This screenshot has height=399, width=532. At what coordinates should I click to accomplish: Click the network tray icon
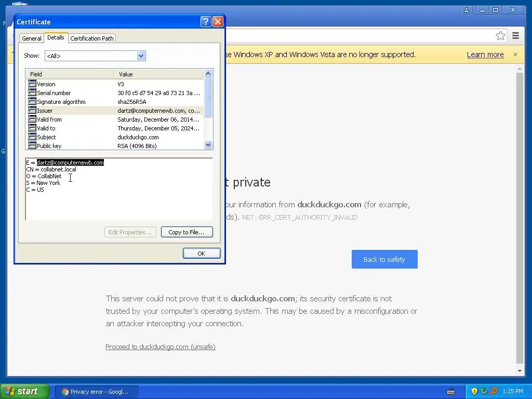[x=484, y=391]
